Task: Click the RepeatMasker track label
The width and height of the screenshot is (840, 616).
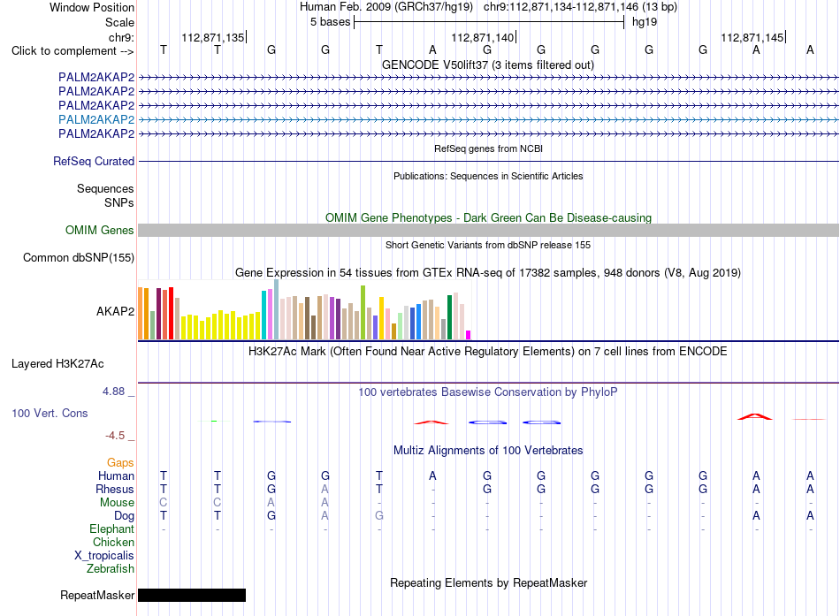Action: pyautogui.click(x=97, y=595)
